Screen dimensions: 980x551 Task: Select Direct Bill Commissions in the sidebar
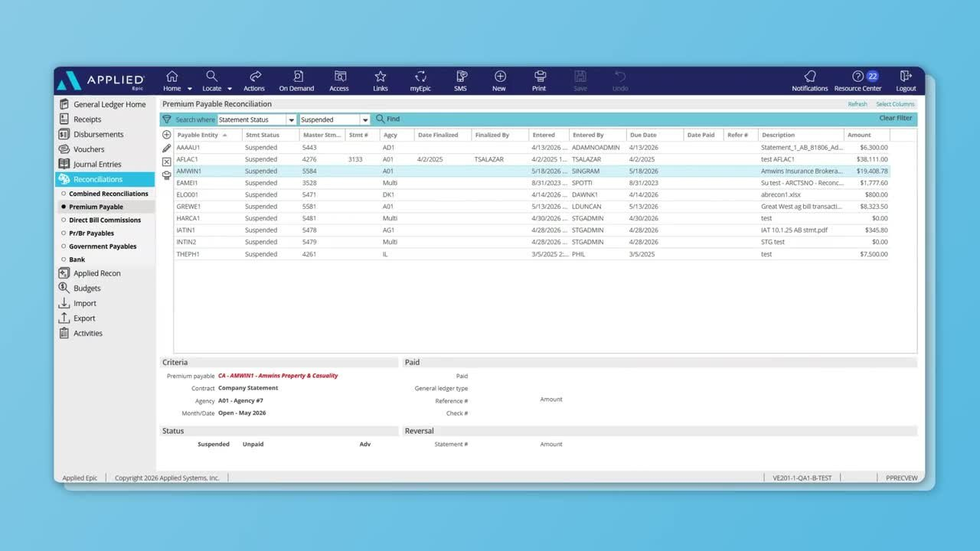(x=105, y=220)
